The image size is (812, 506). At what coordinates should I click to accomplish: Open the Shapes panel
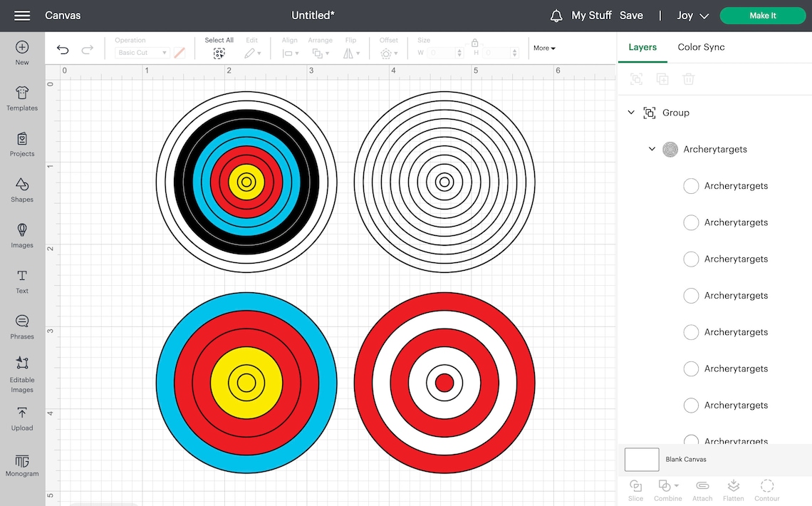pyautogui.click(x=21, y=190)
